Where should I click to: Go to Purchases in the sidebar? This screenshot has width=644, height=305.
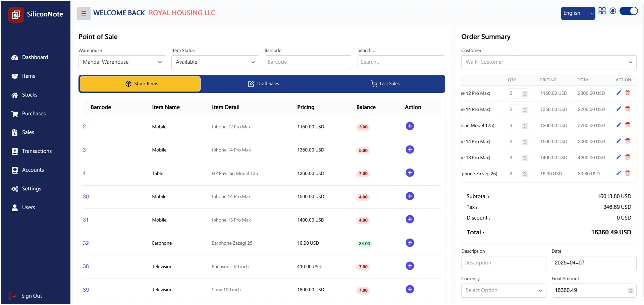34,114
